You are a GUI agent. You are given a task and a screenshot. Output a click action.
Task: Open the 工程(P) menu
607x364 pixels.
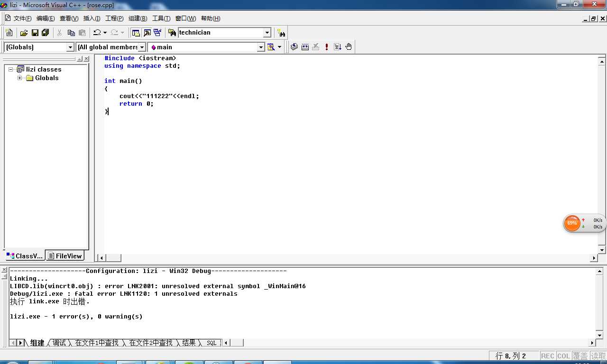click(x=114, y=18)
